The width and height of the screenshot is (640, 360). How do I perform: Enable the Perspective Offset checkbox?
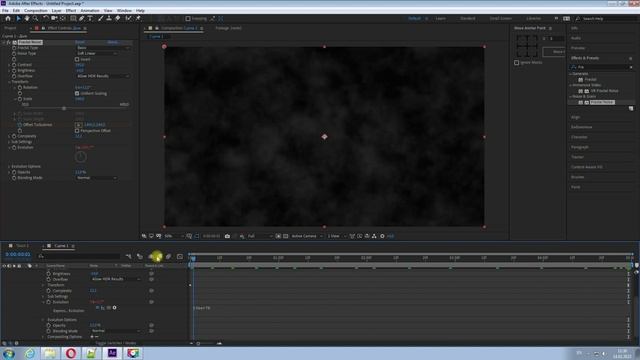coord(77,131)
